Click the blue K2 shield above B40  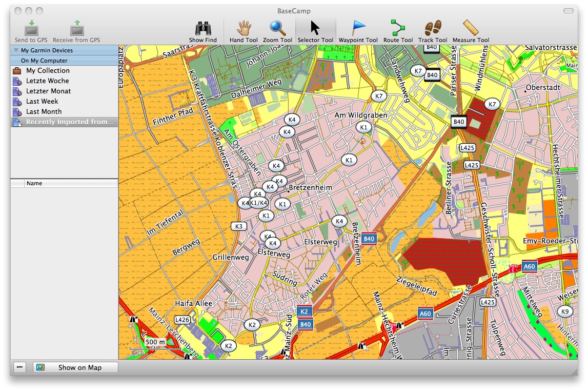click(304, 311)
